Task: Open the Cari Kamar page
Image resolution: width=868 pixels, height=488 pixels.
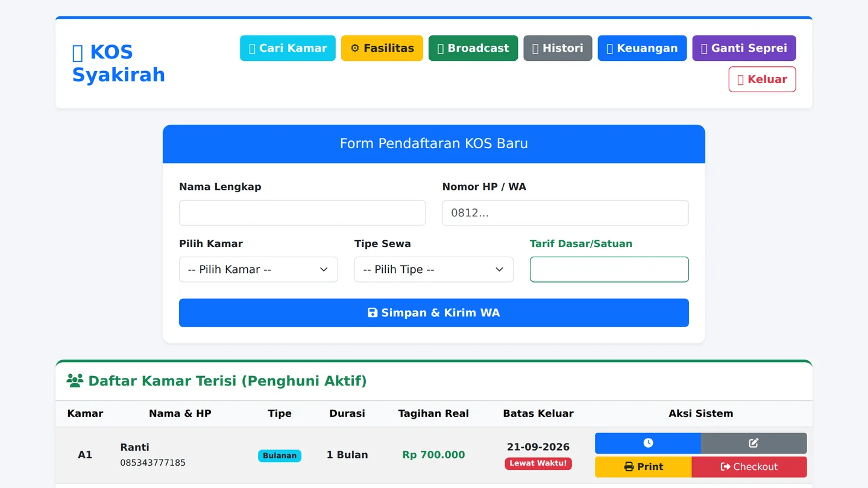Action: [x=288, y=48]
